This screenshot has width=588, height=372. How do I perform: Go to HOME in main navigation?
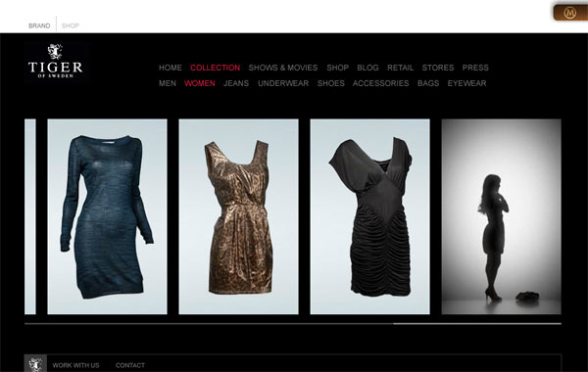[x=171, y=68]
